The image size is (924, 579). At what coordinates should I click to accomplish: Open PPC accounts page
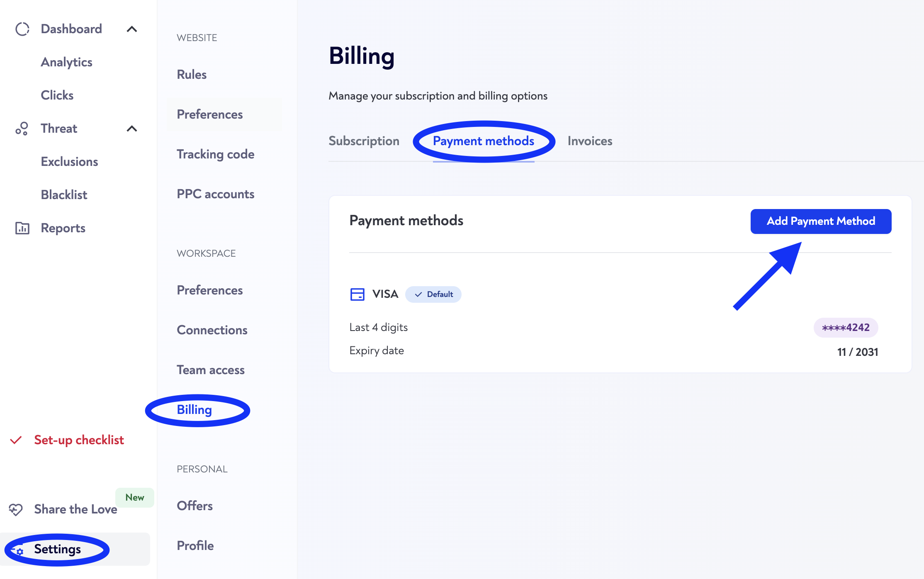[215, 194]
